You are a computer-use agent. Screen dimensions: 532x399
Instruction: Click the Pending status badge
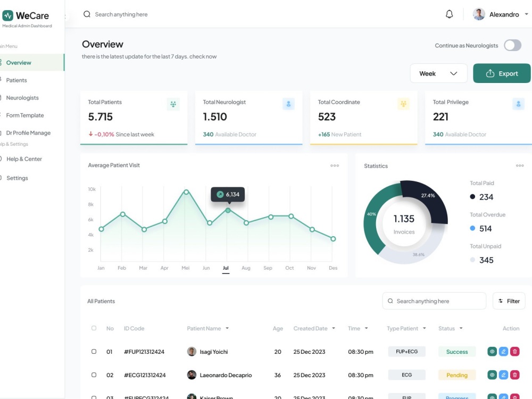point(456,375)
